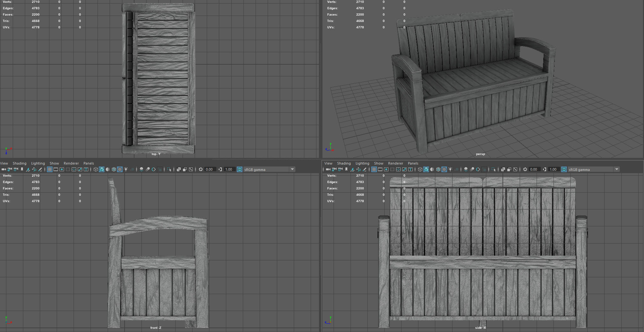Click Isolate Select icon in side -X panel toolbar
The image size is (644, 332).
[494, 169]
